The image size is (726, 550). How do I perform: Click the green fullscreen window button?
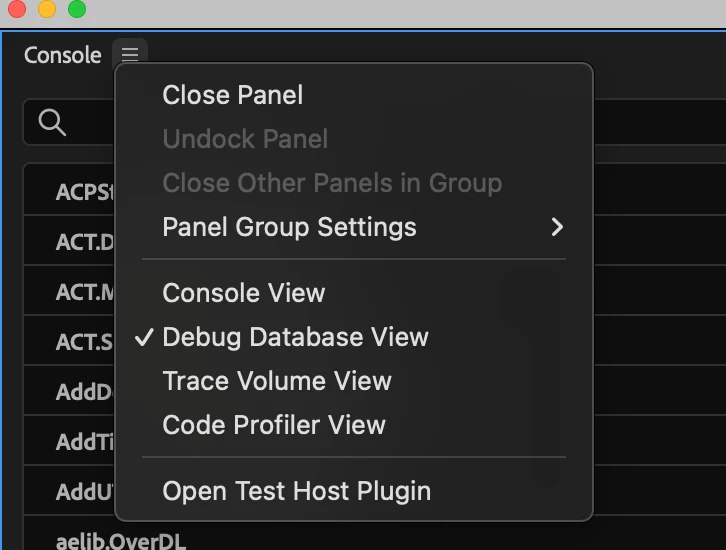pos(76,9)
